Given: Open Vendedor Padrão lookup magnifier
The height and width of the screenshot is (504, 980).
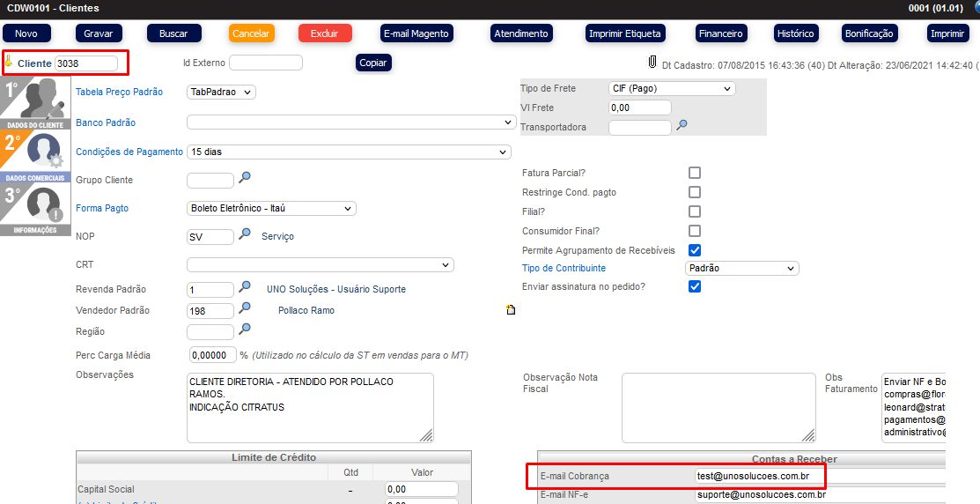Looking at the screenshot, I should [245, 308].
